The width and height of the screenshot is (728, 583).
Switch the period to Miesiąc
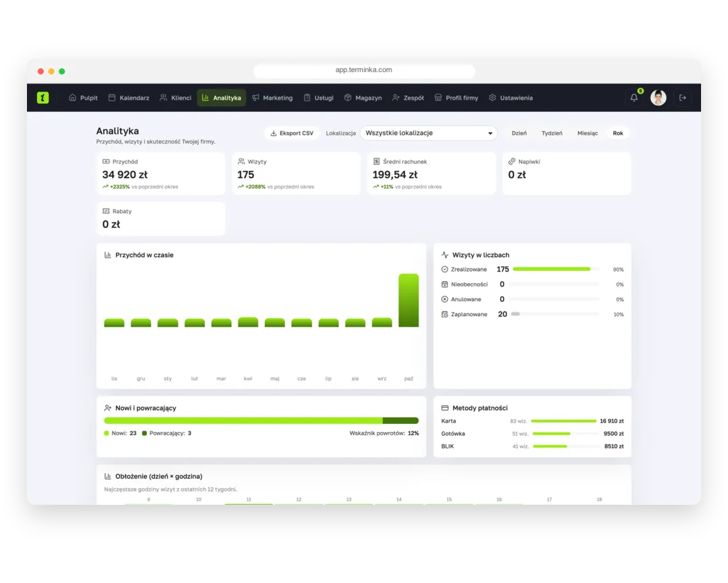[587, 133]
